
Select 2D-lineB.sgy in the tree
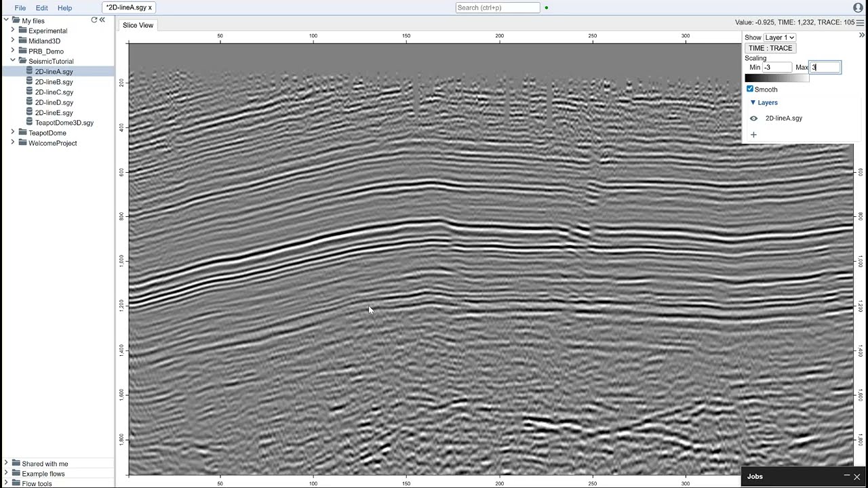pyautogui.click(x=54, y=82)
